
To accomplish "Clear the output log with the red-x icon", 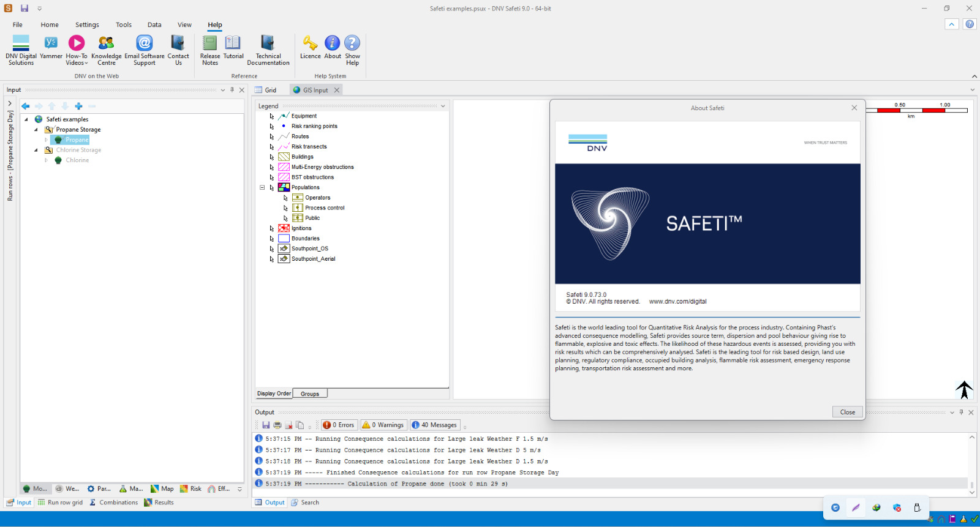I will pos(288,425).
